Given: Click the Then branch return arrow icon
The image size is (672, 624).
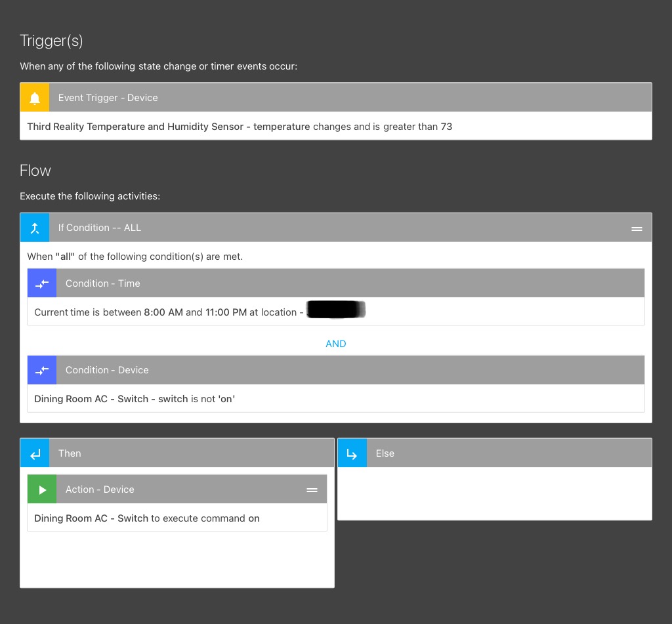Looking at the screenshot, I should tap(35, 453).
